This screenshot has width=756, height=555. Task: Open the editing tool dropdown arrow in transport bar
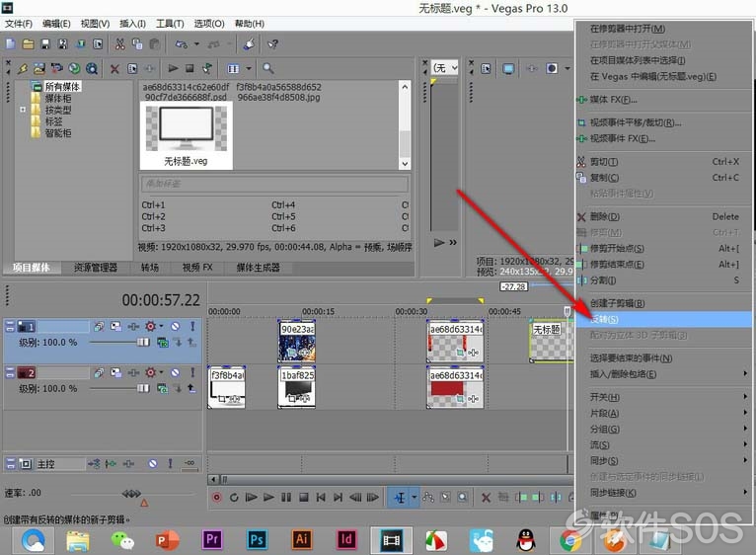pyautogui.click(x=415, y=497)
